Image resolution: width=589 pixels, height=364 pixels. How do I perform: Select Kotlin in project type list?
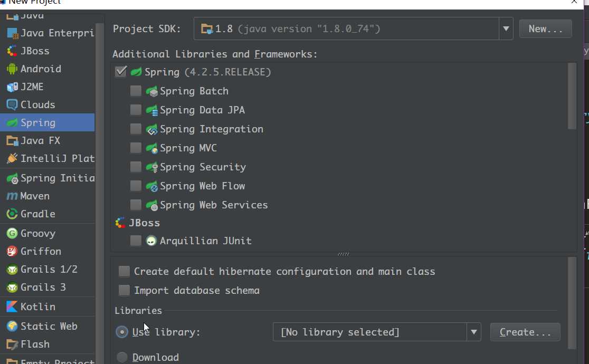point(47,306)
